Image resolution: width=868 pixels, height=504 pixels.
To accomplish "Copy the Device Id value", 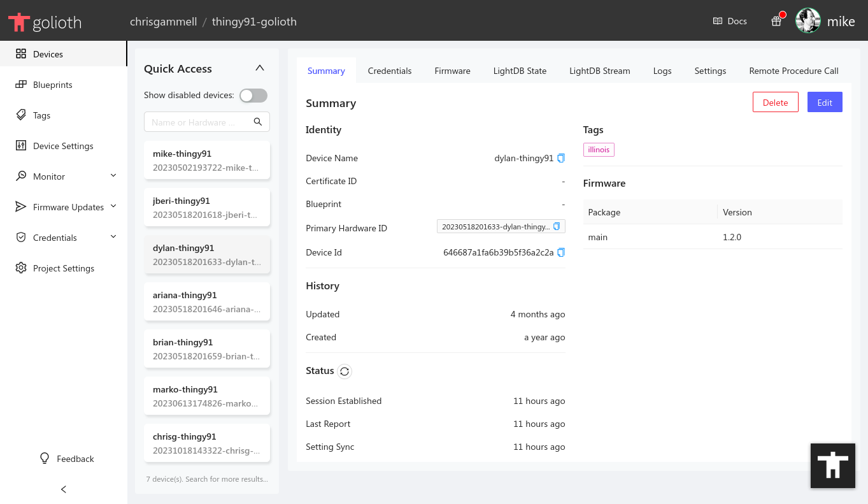I will point(561,252).
